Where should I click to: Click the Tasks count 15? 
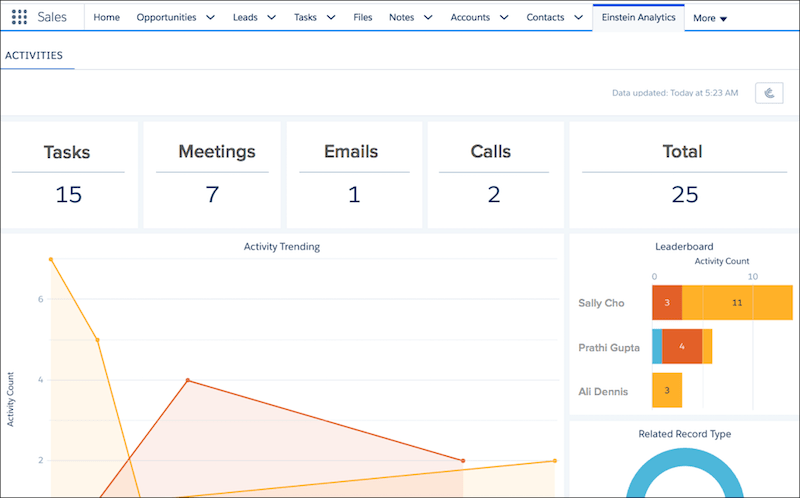pyautogui.click(x=68, y=195)
